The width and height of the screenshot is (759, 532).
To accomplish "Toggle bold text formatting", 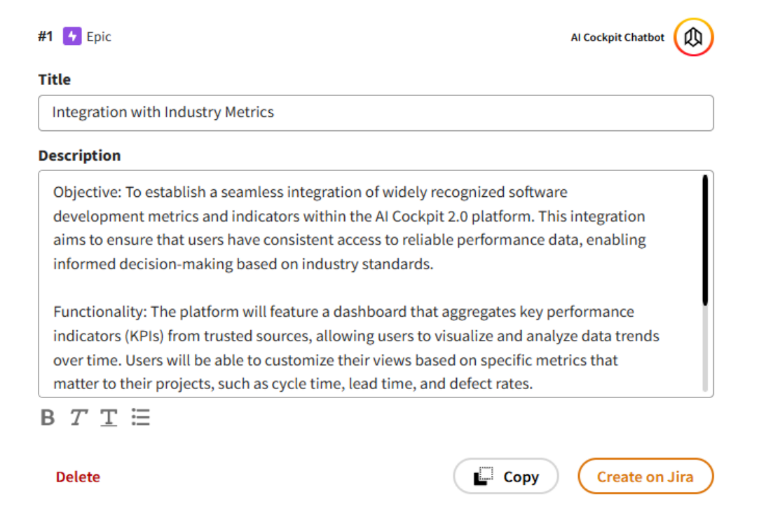I will pos(48,418).
